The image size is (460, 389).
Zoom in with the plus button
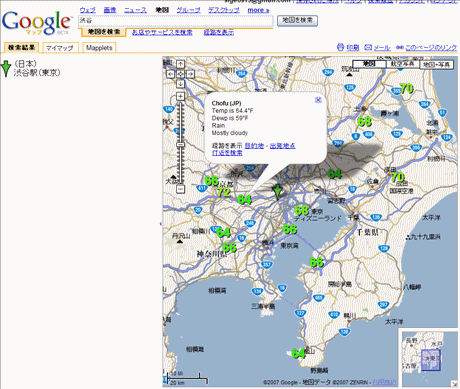pyautogui.click(x=180, y=96)
